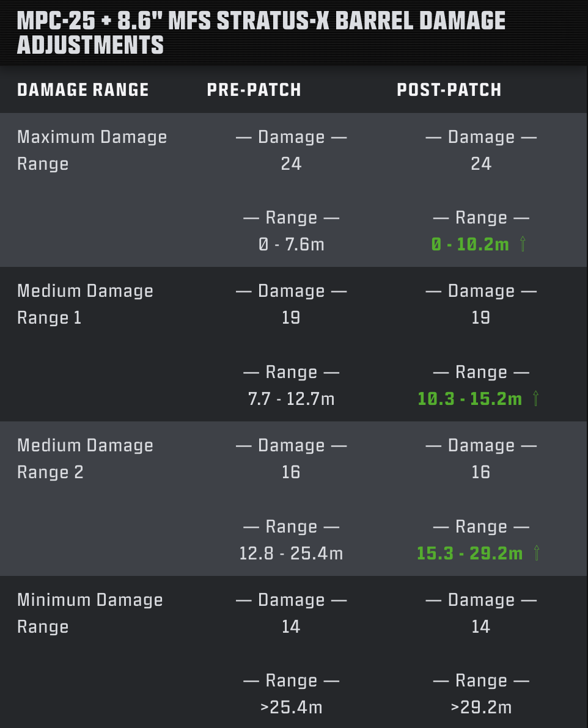The width and height of the screenshot is (588, 728).
Task: Click the Medium Damage Range 2 row label
Action: (x=85, y=459)
